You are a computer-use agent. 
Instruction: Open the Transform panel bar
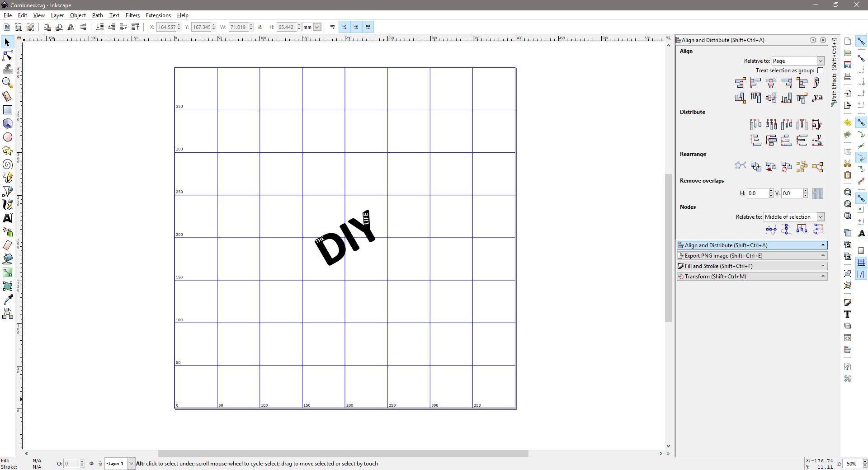click(x=751, y=277)
